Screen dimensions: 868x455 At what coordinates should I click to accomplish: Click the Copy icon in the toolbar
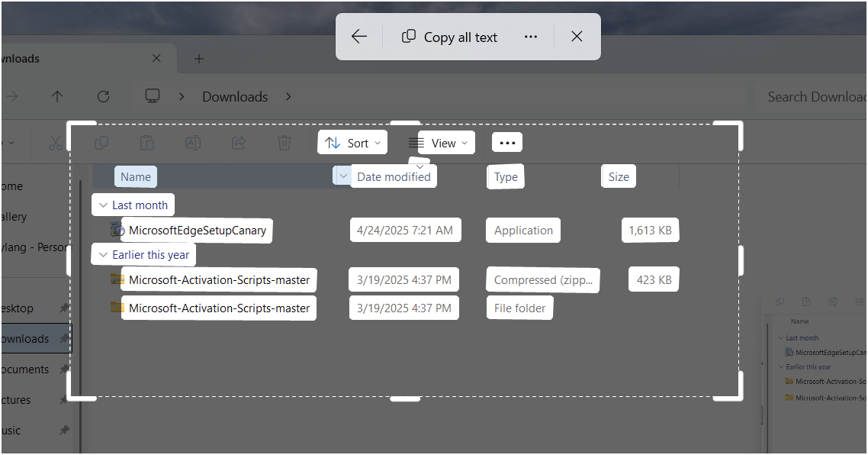(101, 143)
